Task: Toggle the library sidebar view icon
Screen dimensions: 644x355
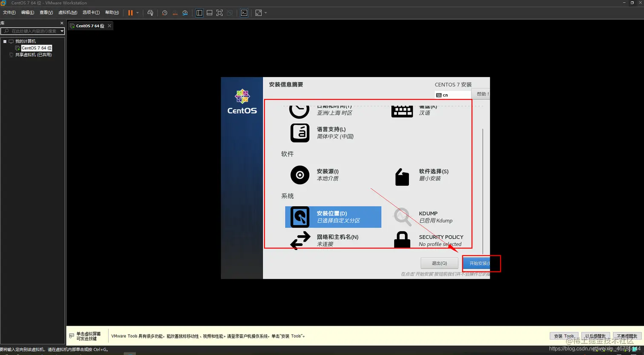Action: [199, 13]
